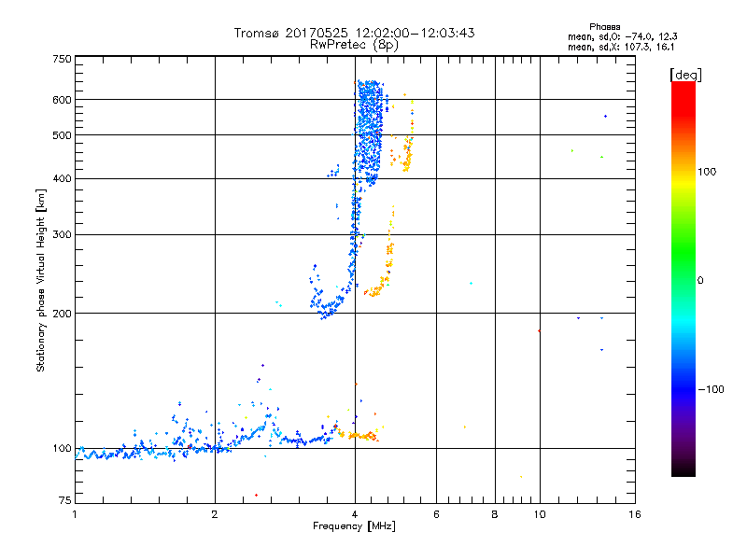Click the black bottom of the colorbar

[684, 470]
